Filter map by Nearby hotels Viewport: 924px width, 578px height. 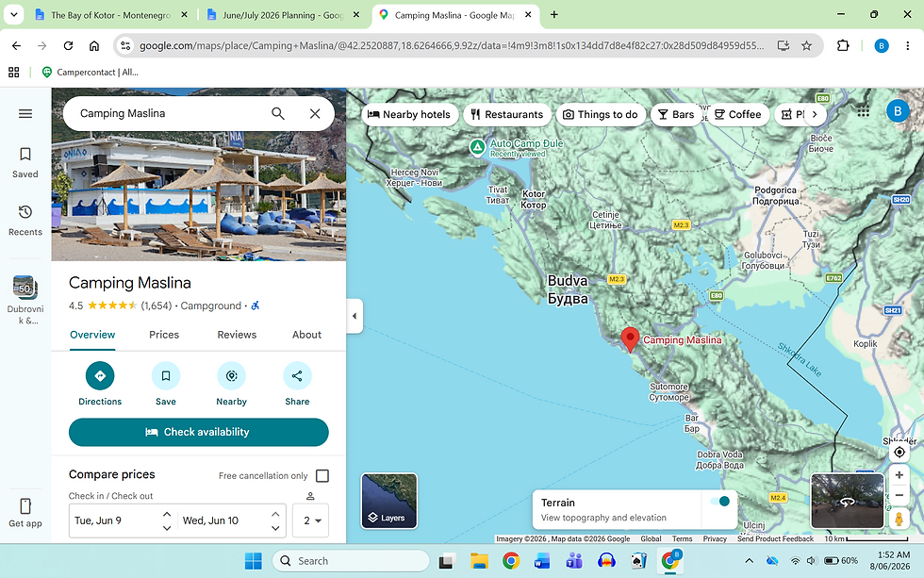(x=409, y=114)
